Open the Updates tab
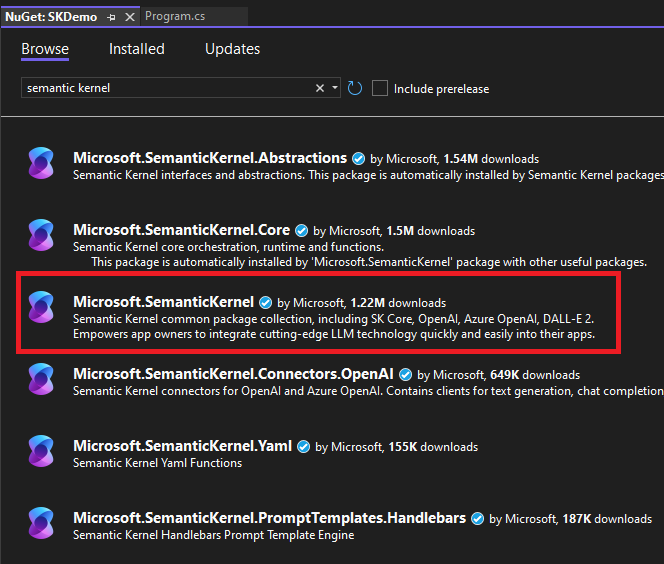 click(232, 49)
